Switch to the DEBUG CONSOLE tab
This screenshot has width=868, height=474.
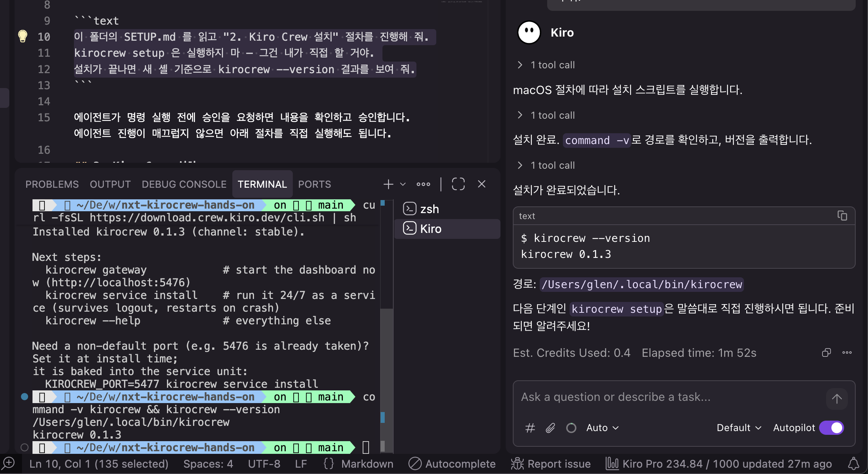(x=184, y=184)
